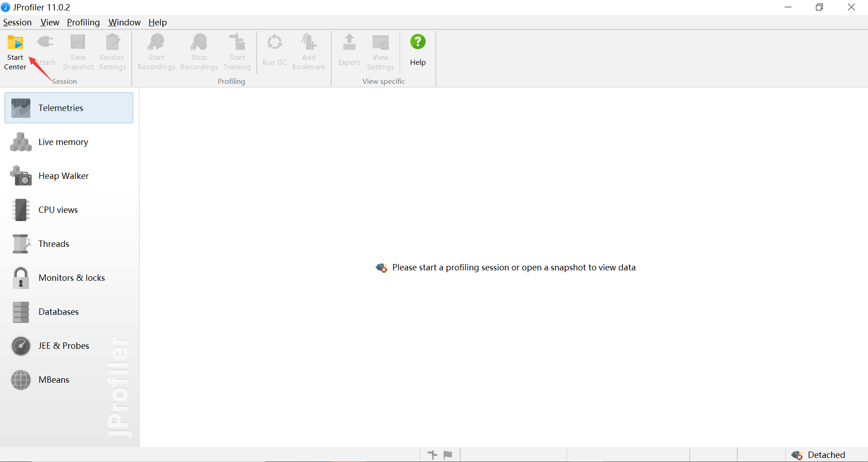The image size is (868, 462).
Task: Open Monitors & locks section
Action: [x=69, y=278]
